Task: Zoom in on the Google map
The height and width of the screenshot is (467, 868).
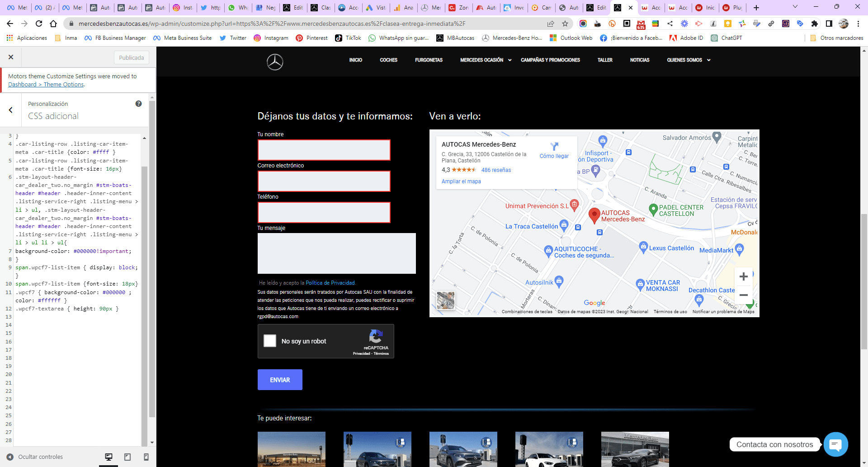Action: [744, 276]
